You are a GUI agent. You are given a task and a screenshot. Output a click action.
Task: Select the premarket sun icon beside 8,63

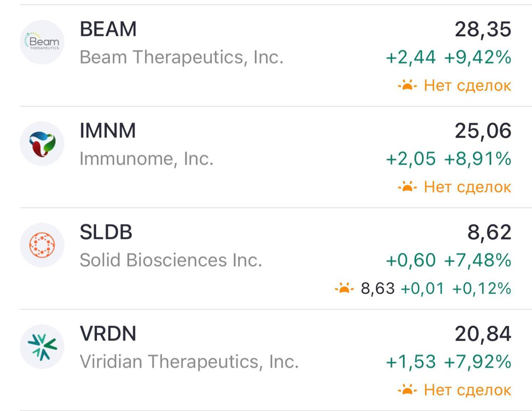pyautogui.click(x=344, y=288)
